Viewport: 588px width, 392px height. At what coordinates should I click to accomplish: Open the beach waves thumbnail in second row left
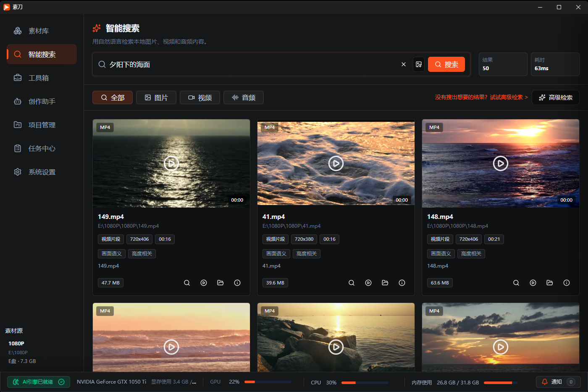click(171, 337)
